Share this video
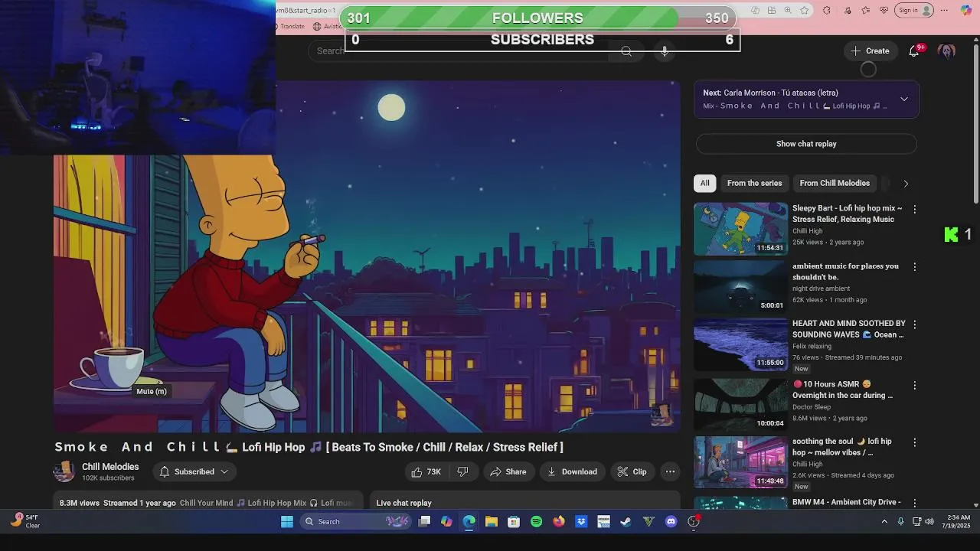980x551 pixels. tap(508, 471)
